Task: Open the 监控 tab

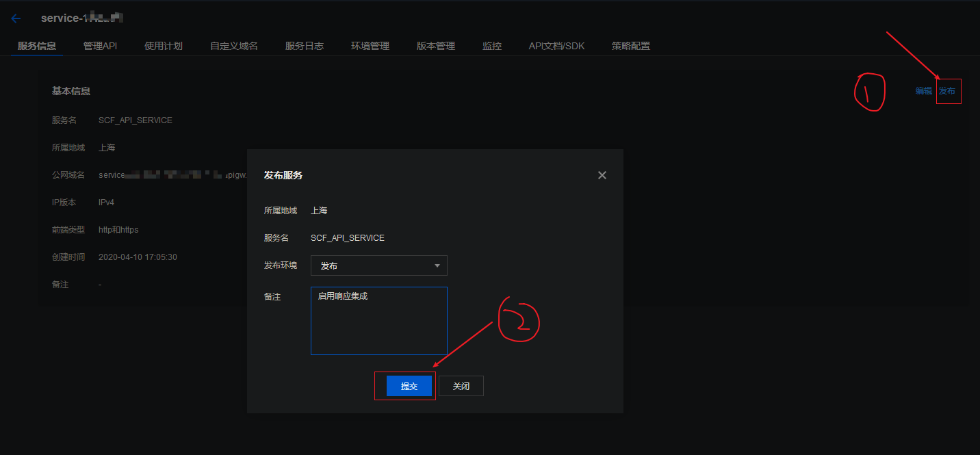Action: click(492, 46)
